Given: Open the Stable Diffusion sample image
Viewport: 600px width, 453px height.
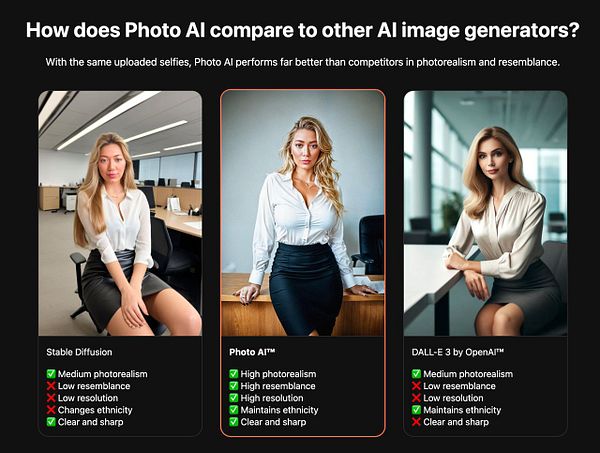Looking at the screenshot, I should coord(120,213).
